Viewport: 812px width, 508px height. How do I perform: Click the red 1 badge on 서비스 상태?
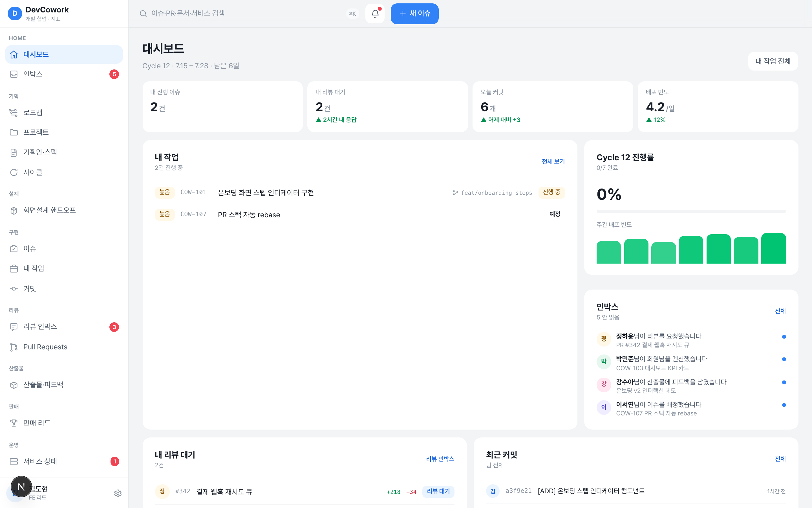[114, 461]
